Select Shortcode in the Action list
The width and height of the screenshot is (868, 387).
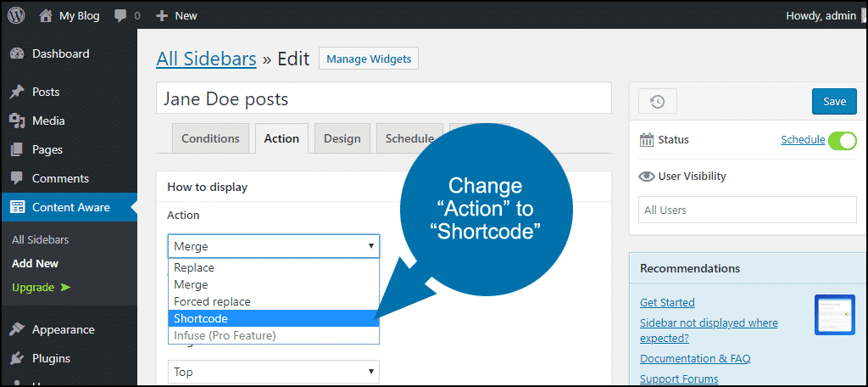[x=274, y=318]
